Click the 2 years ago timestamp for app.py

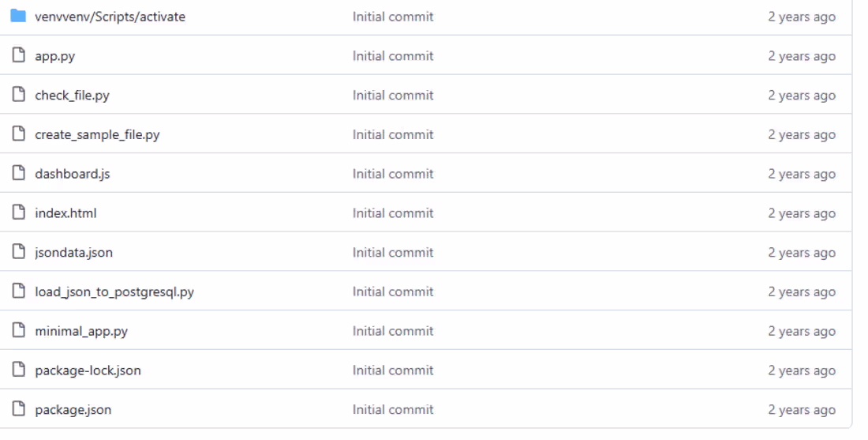point(802,56)
